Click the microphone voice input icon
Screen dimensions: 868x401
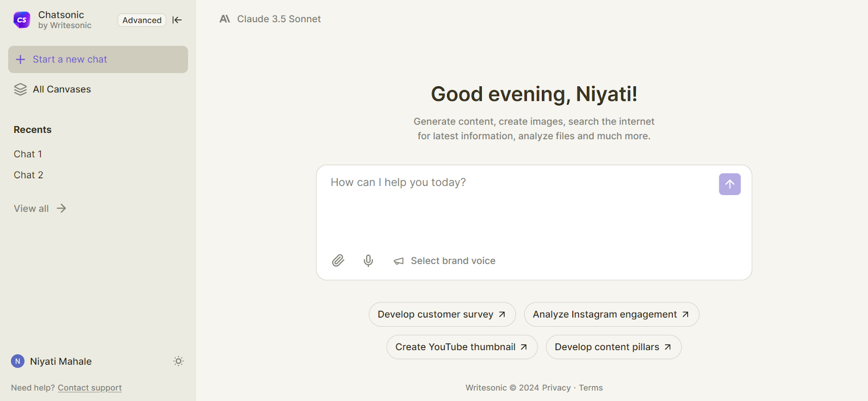(368, 261)
